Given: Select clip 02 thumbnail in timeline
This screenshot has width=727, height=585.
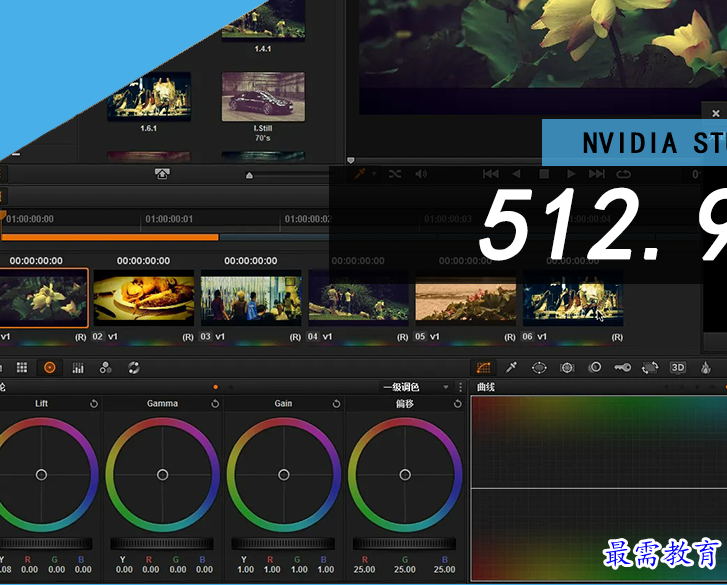Looking at the screenshot, I should point(144,298).
